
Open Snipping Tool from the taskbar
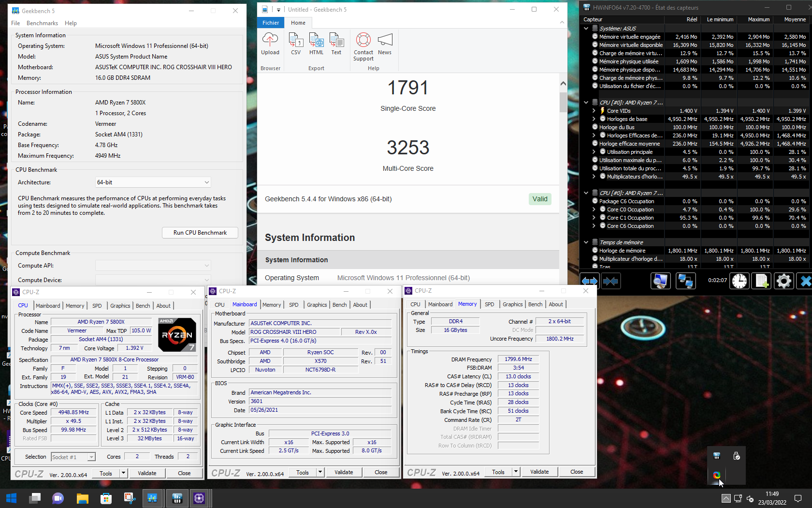point(130,498)
